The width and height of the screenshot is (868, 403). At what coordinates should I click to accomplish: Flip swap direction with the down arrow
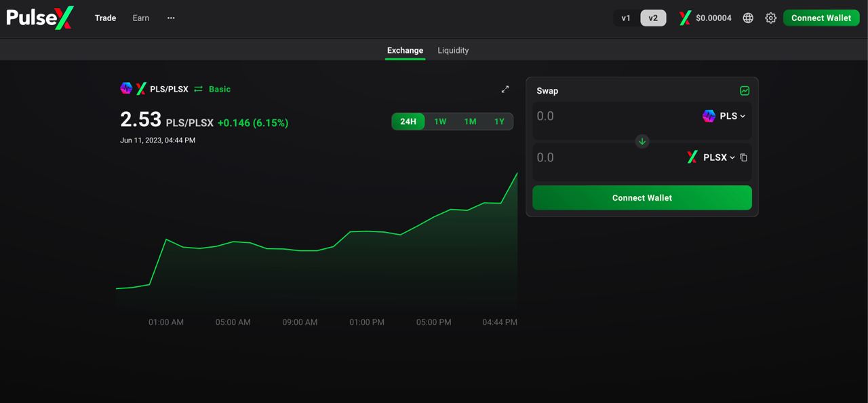click(x=642, y=141)
